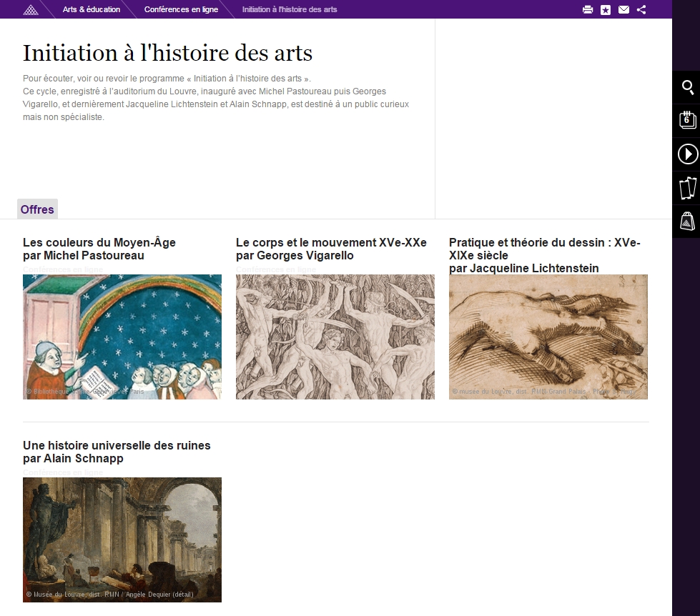
Task: Click the hand drawing sketch thumbnail
Action: pos(548,337)
